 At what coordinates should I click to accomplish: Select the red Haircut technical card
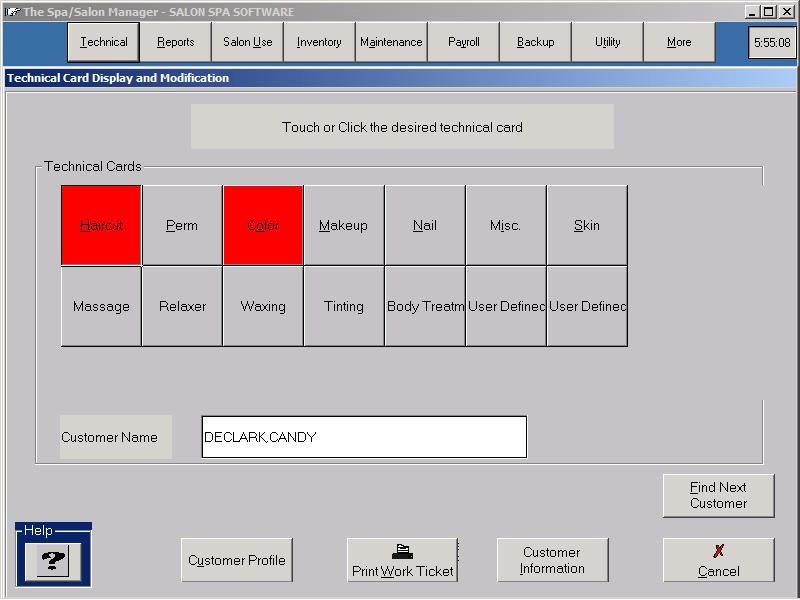coord(101,225)
